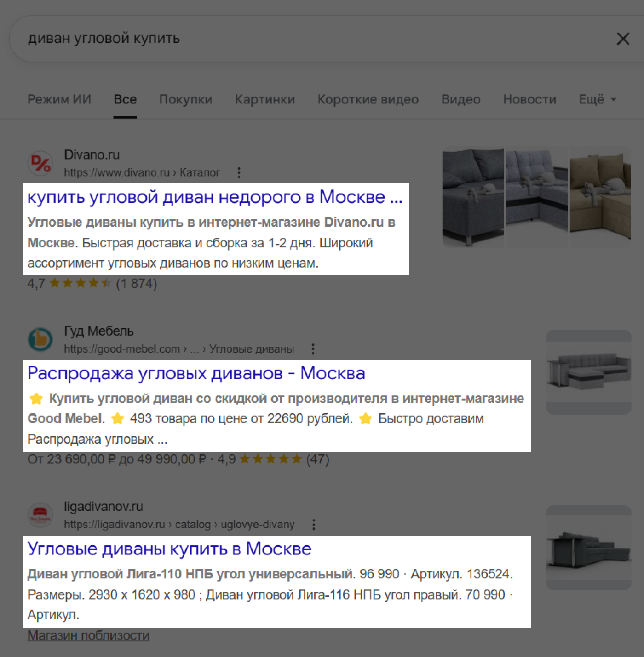This screenshot has width=644, height=657.
Task: Click the price range 'От 23 690,00 ₽ до 49 990,00 ₽'
Action: pyautogui.click(x=117, y=459)
